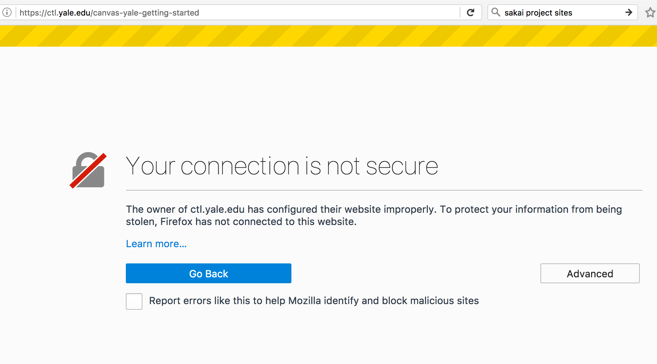Click the Go Back button

[x=208, y=274]
